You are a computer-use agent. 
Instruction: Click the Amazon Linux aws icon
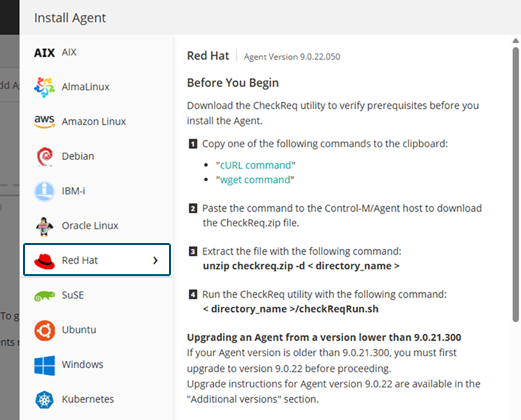tap(44, 121)
